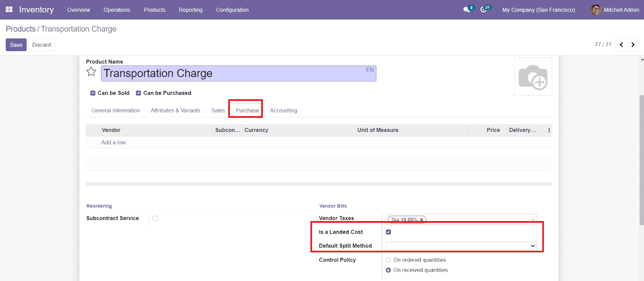Switch to Accounting tab

pyautogui.click(x=283, y=111)
